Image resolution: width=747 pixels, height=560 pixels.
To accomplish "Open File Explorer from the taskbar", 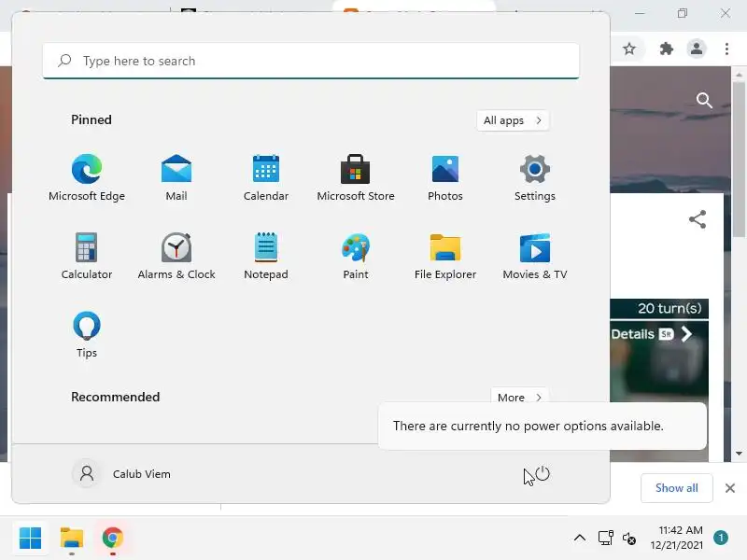I will (x=72, y=539).
